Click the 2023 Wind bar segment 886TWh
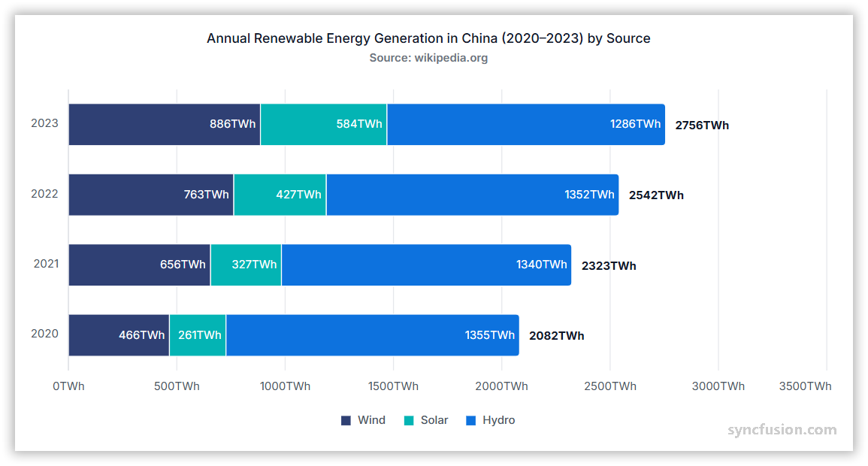This screenshot has height=466, width=868. pos(164,125)
